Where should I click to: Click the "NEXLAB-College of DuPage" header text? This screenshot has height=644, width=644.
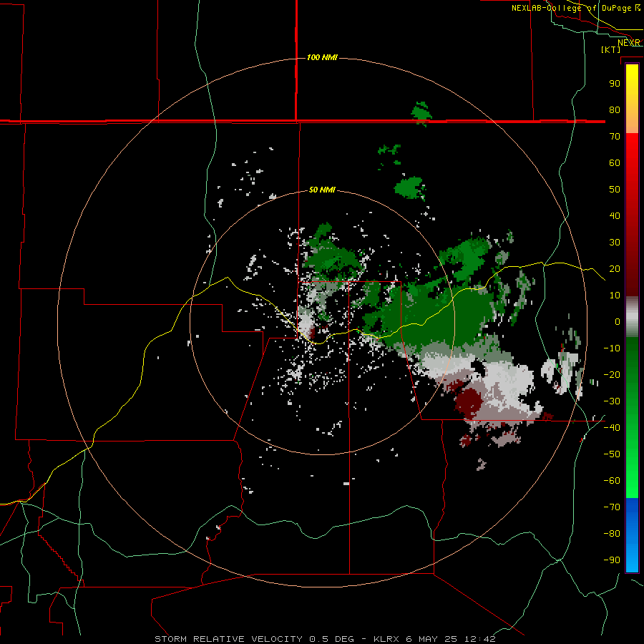(571, 8)
